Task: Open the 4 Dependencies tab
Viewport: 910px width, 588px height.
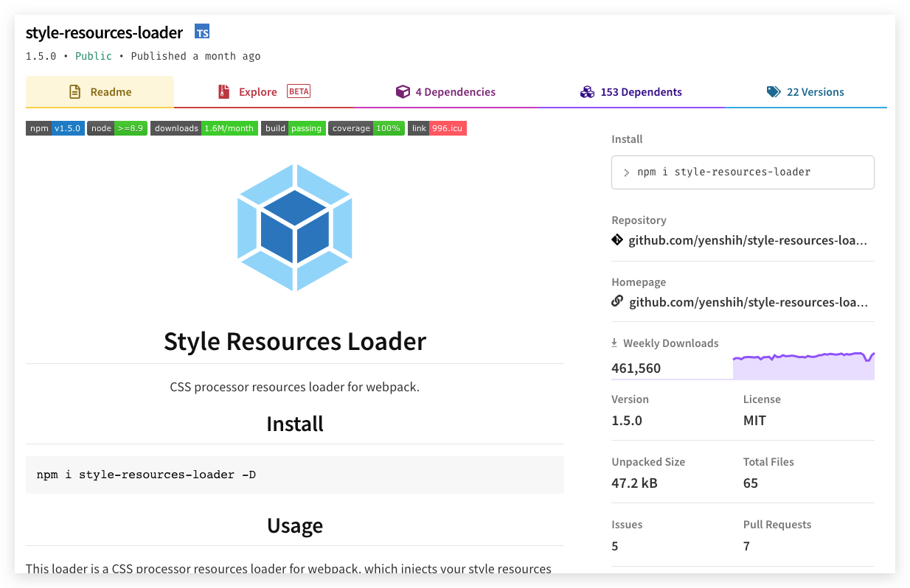Action: point(445,92)
